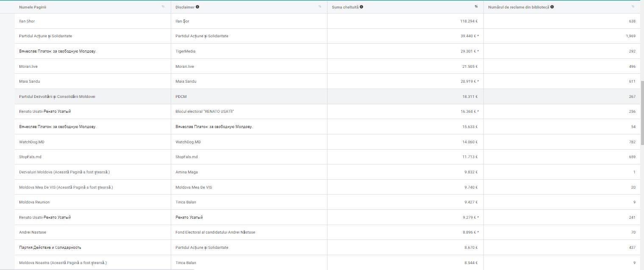Viewport: 644px width, 270px height.
Task: Toggle the sort arrows for Suma cheltuită
Action: pos(476,7)
